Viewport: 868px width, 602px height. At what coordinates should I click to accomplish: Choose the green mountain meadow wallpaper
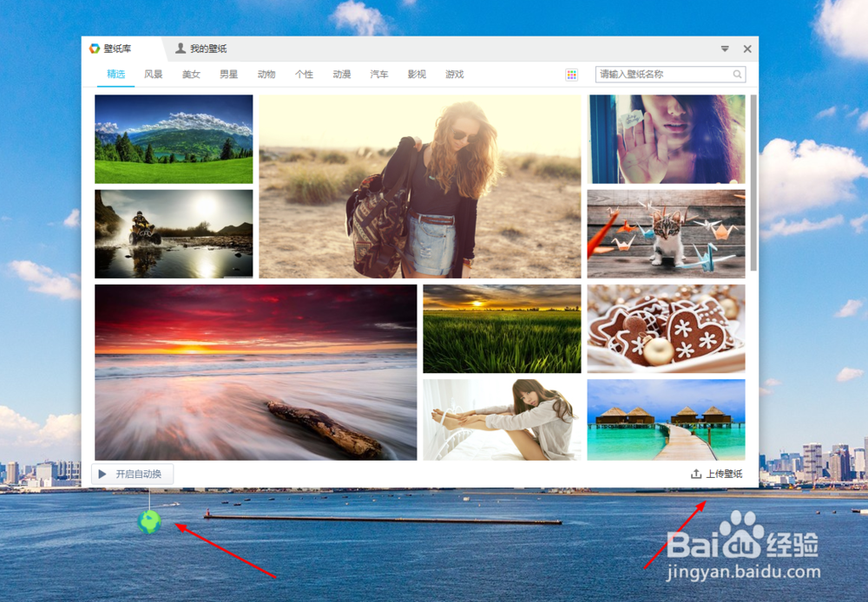[174, 139]
